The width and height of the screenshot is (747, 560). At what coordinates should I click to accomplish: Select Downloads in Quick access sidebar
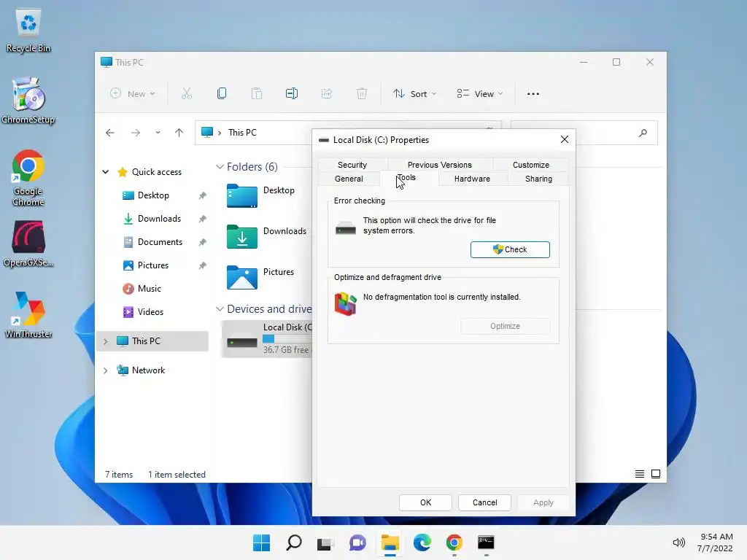pyautogui.click(x=160, y=219)
